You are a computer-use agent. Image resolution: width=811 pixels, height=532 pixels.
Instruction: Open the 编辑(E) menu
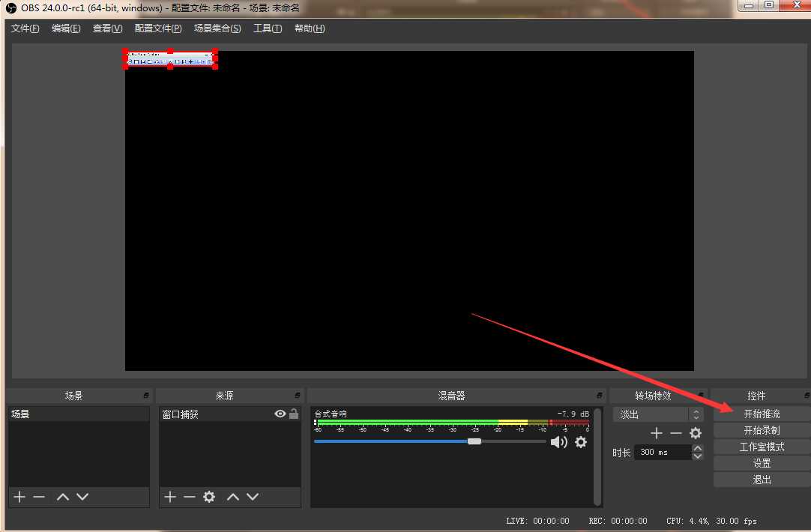66,28
